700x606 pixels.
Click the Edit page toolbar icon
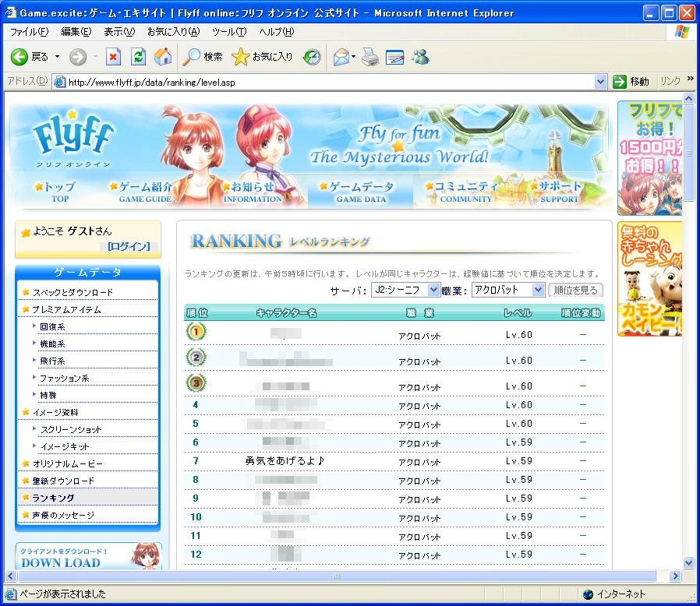click(x=395, y=57)
